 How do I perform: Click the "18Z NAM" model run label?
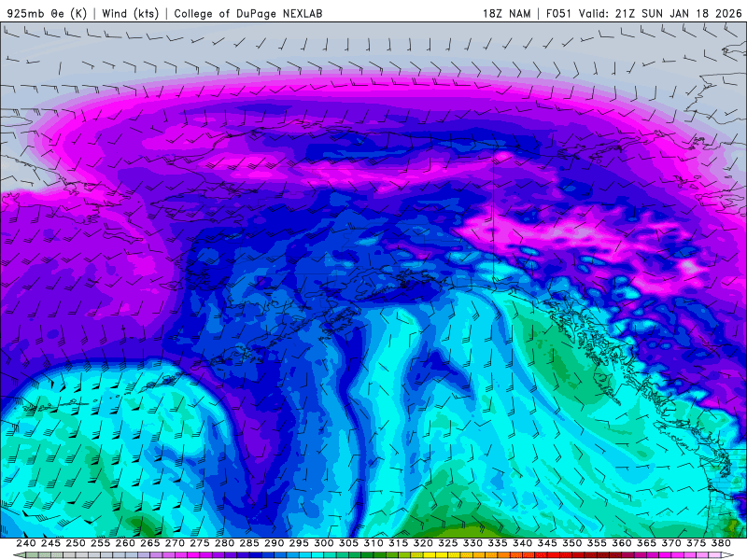507,13
